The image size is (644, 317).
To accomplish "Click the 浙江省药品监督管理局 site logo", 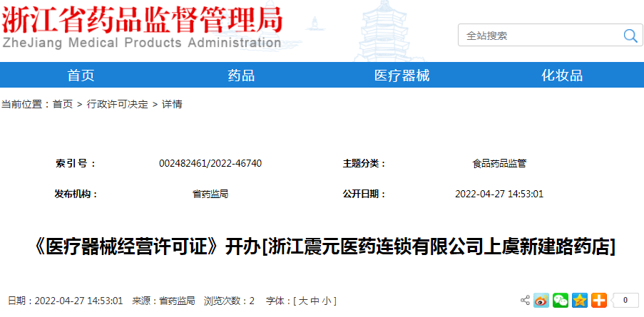I will pyautogui.click(x=142, y=19).
